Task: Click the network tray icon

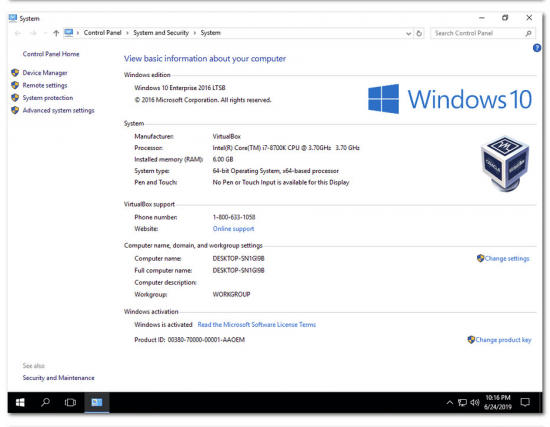Action: click(462, 402)
